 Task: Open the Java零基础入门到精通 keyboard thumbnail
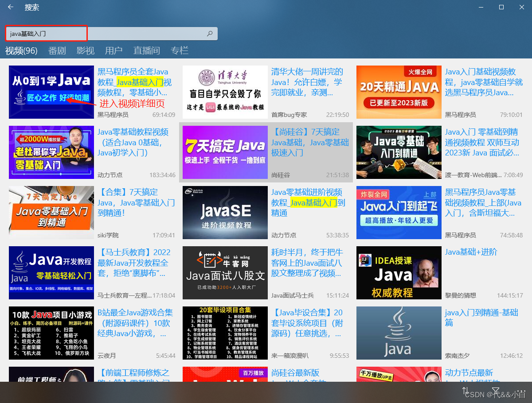pos(399,152)
